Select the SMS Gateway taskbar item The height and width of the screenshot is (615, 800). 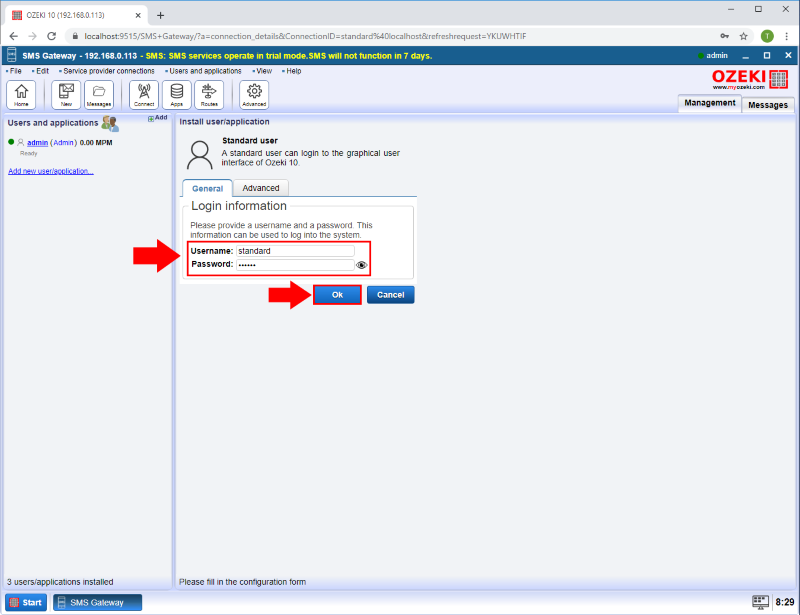(97, 602)
